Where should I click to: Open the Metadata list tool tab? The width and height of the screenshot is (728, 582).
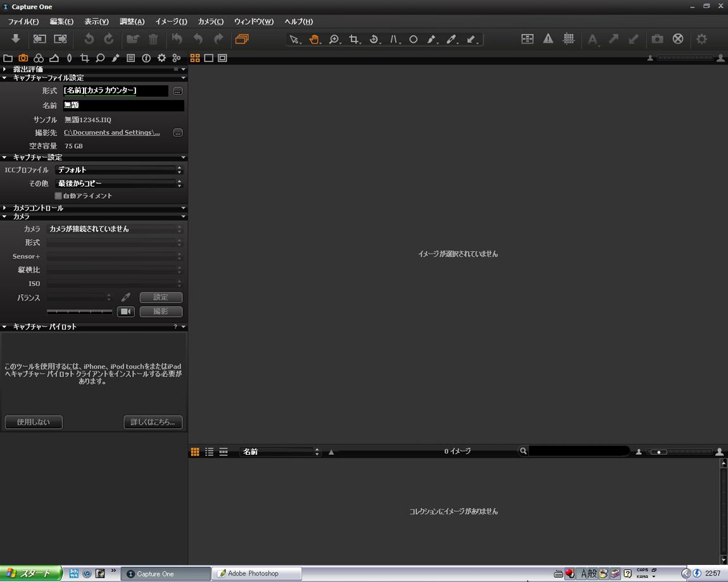131,58
